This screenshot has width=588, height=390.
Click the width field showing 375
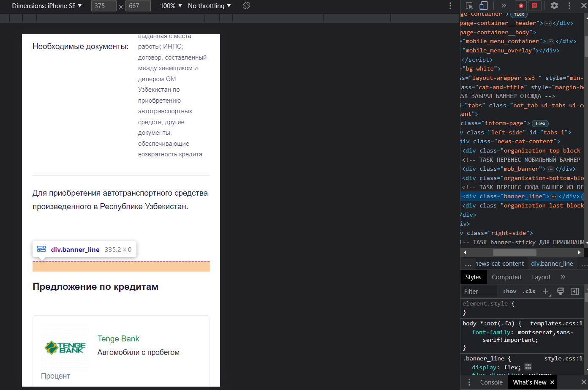click(104, 6)
